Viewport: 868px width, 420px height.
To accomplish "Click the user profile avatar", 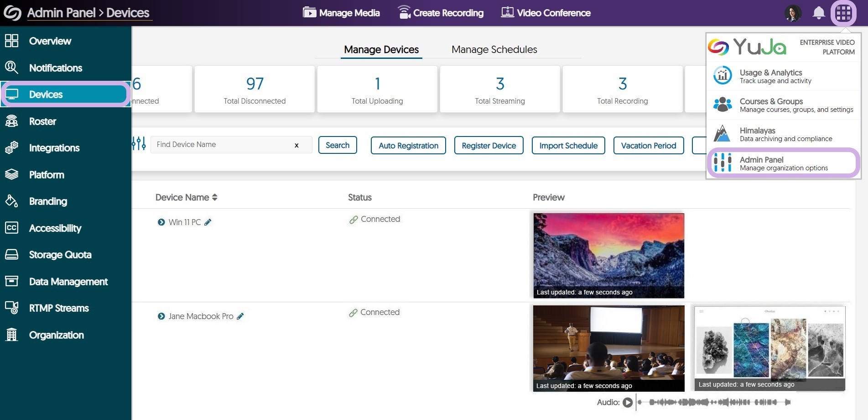I will pyautogui.click(x=793, y=13).
